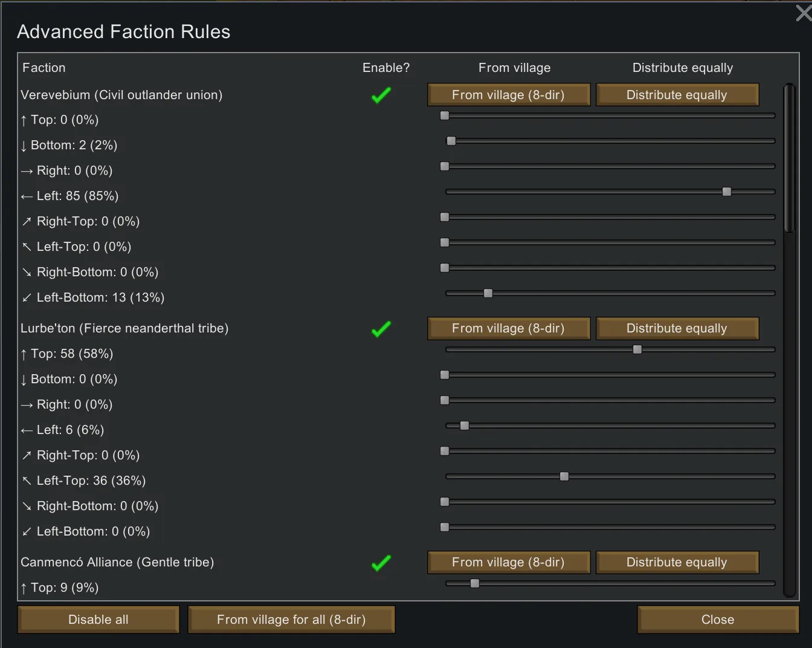Viewport: 812px width, 648px height.
Task: Click the vertical scrollbar thumb
Action: coord(789,158)
